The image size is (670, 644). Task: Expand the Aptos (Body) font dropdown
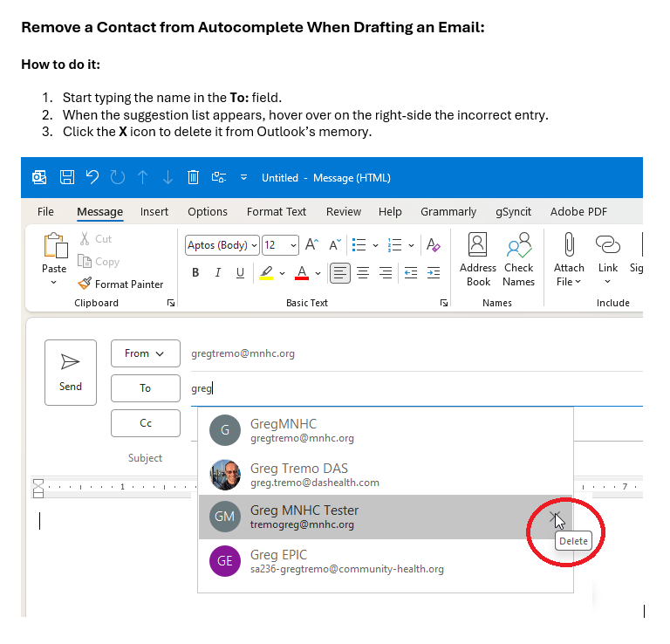point(254,246)
